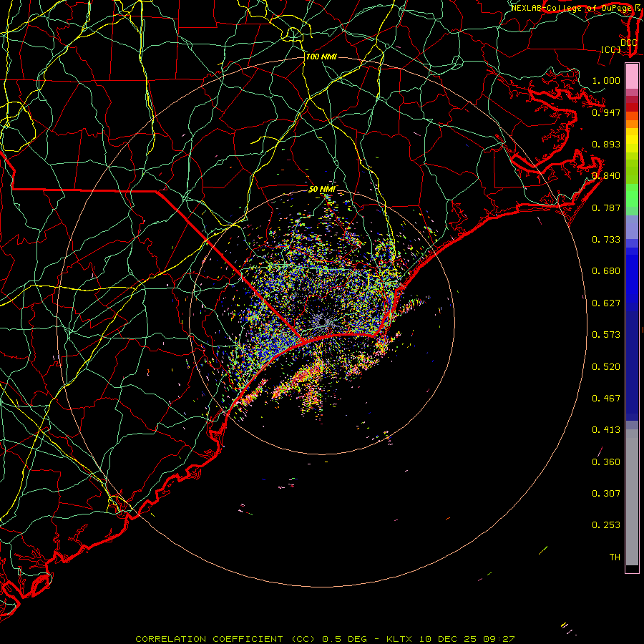The height and width of the screenshot is (644, 644).
Task: Click the 100 NMI range ring label
Action: (321, 57)
